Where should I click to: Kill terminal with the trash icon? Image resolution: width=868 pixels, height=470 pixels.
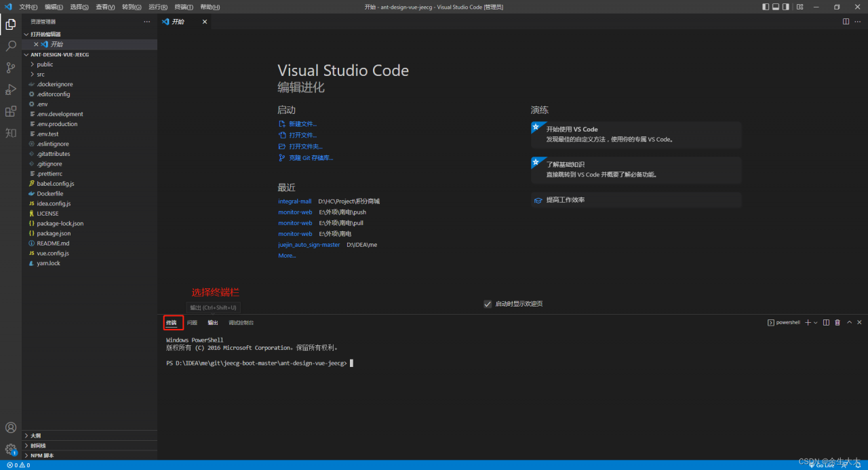pyautogui.click(x=837, y=323)
